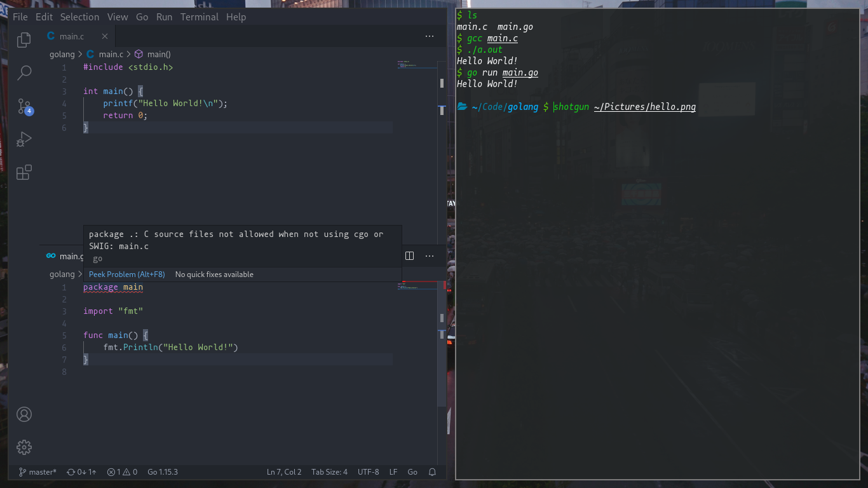Open the Extensions view icon
Viewport: 868px width, 488px height.
pos(24,172)
